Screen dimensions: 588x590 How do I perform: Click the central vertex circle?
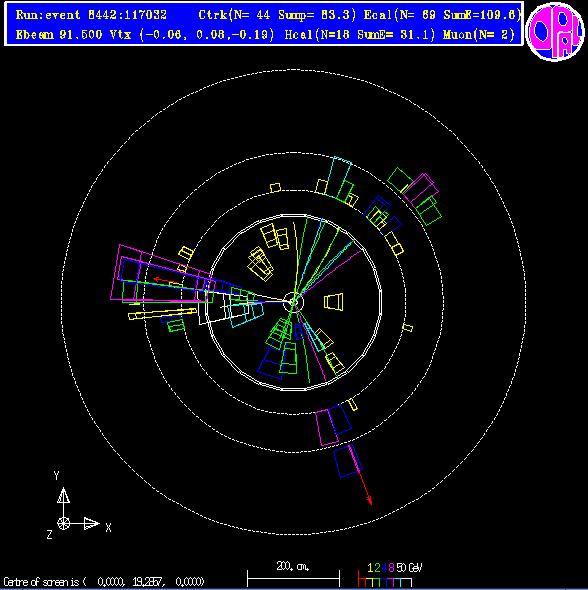pyautogui.click(x=293, y=302)
